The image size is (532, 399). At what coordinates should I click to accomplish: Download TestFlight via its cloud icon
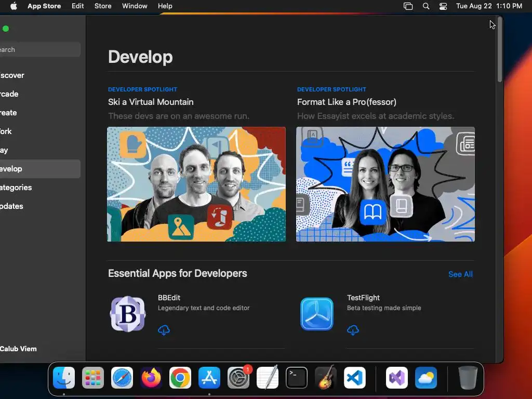click(x=353, y=330)
